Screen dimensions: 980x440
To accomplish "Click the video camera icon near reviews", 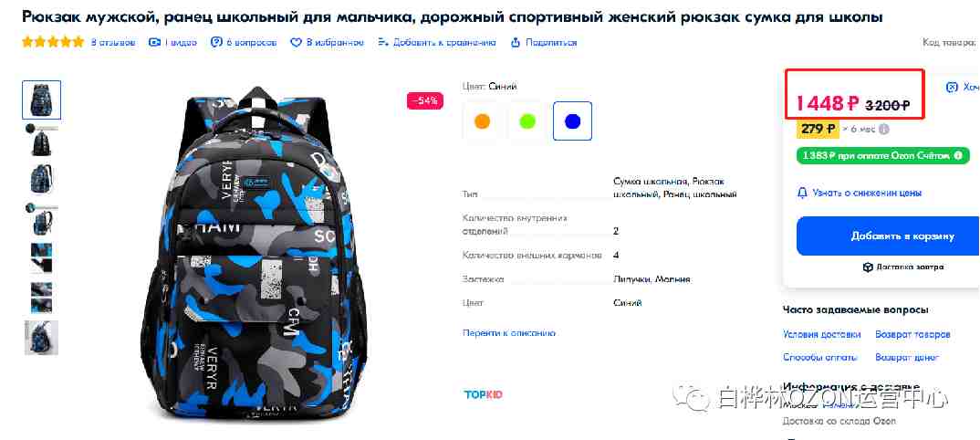I will tap(154, 43).
